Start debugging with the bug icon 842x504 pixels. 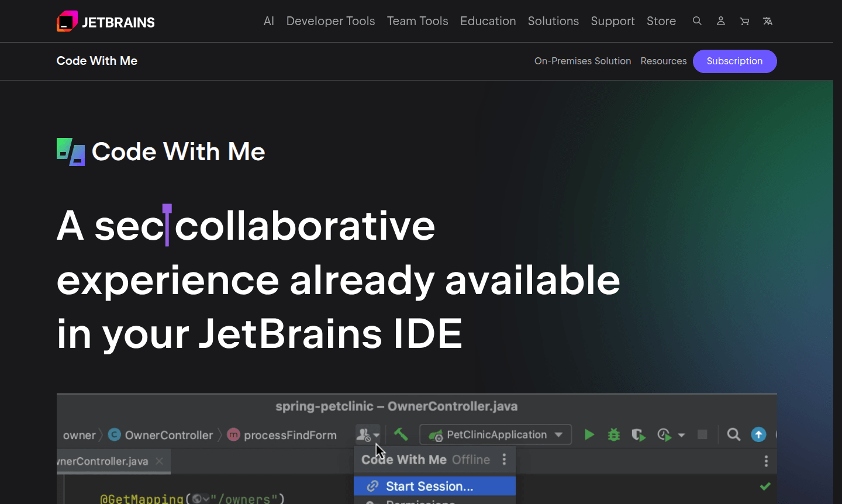tap(613, 434)
